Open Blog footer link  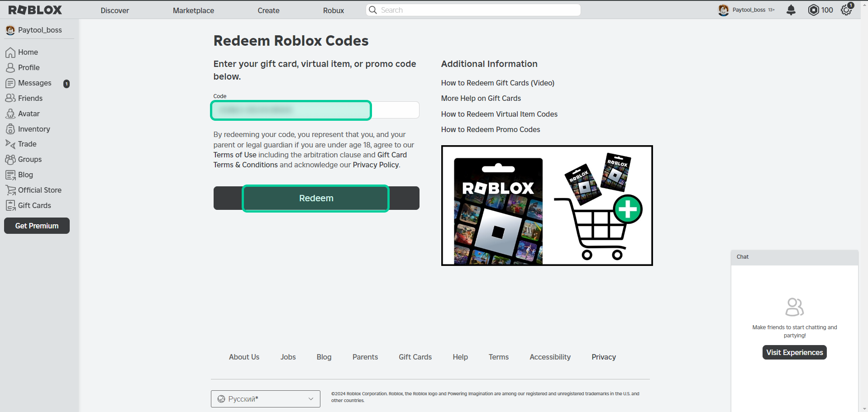[324, 357]
